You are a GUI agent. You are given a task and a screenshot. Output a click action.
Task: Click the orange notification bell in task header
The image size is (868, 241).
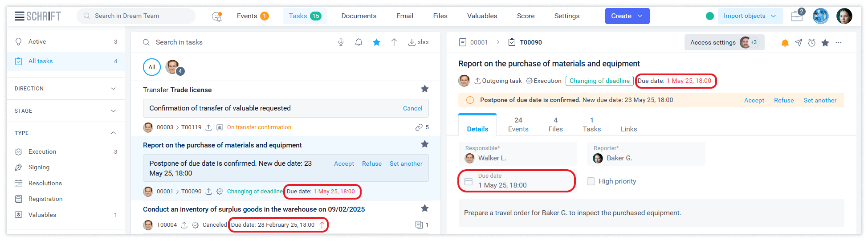[785, 43]
